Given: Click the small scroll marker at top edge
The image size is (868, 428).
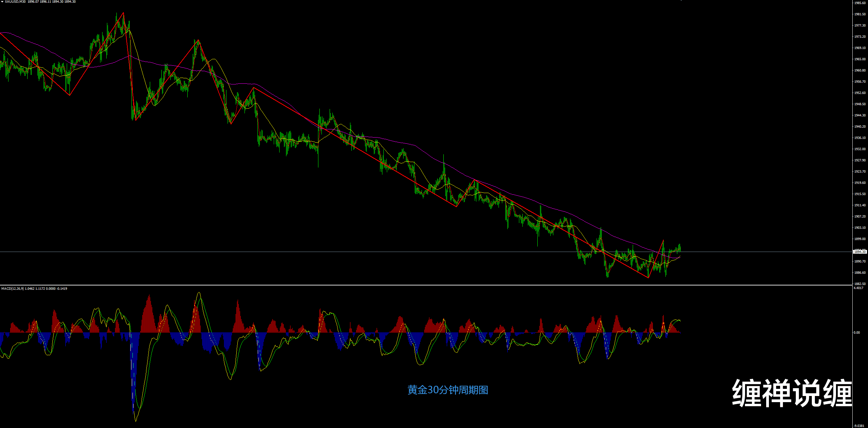Looking at the screenshot, I should click(680, 1).
